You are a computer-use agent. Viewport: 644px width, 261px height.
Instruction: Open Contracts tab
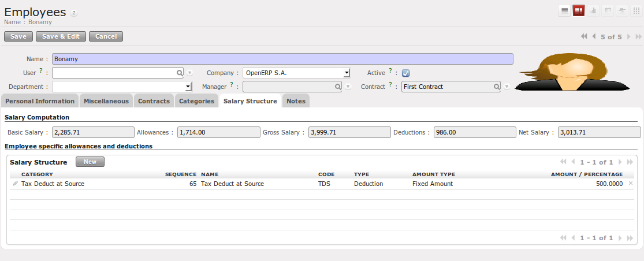(x=154, y=101)
